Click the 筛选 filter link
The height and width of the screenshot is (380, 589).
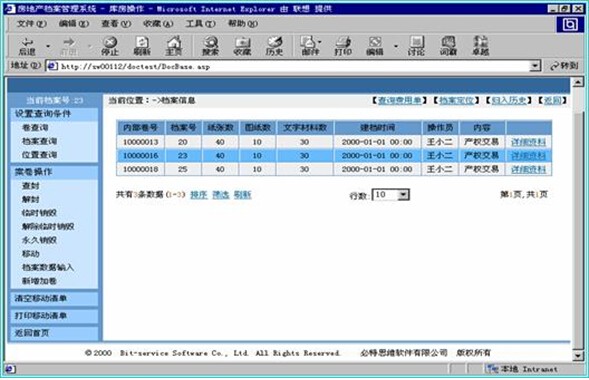coord(220,195)
